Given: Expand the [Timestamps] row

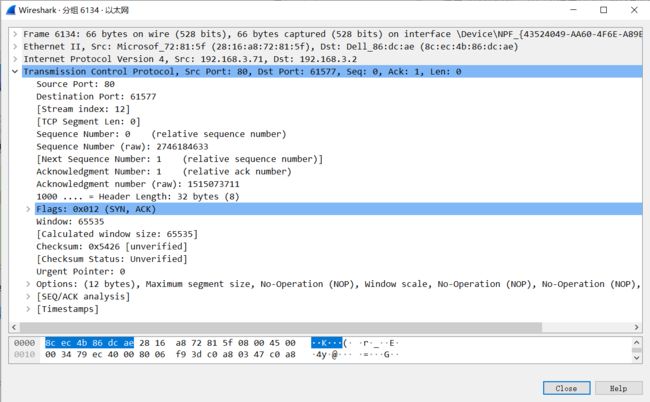Looking at the screenshot, I should [x=28, y=309].
